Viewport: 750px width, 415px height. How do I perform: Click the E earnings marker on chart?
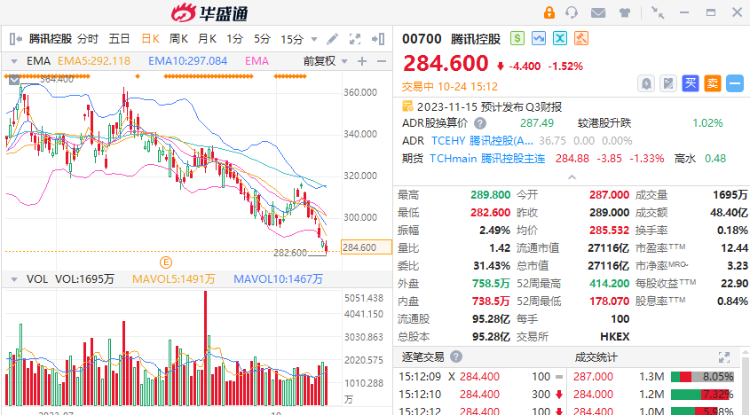(165, 262)
